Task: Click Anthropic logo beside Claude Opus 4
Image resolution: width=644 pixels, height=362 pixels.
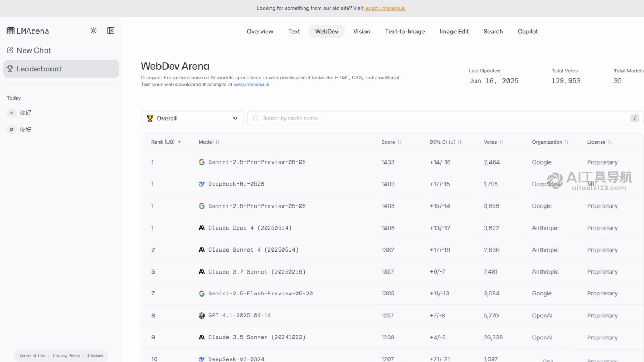Action: coord(202,228)
